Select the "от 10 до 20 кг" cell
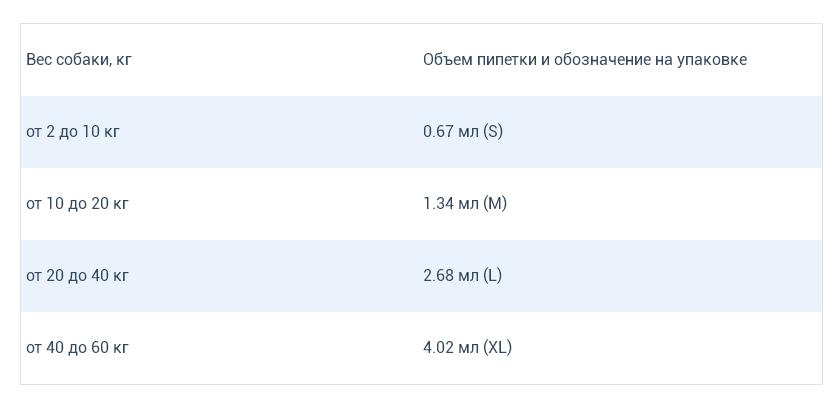 77,204
